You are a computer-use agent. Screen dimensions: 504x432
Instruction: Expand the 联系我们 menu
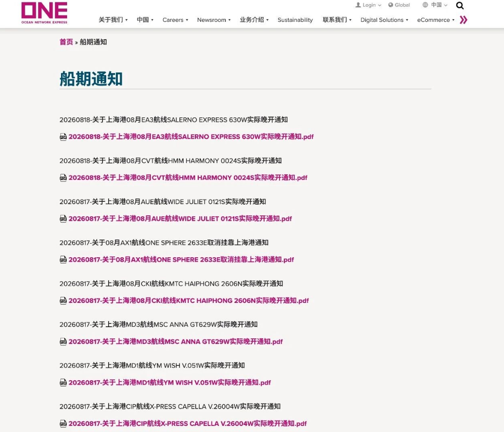337,20
